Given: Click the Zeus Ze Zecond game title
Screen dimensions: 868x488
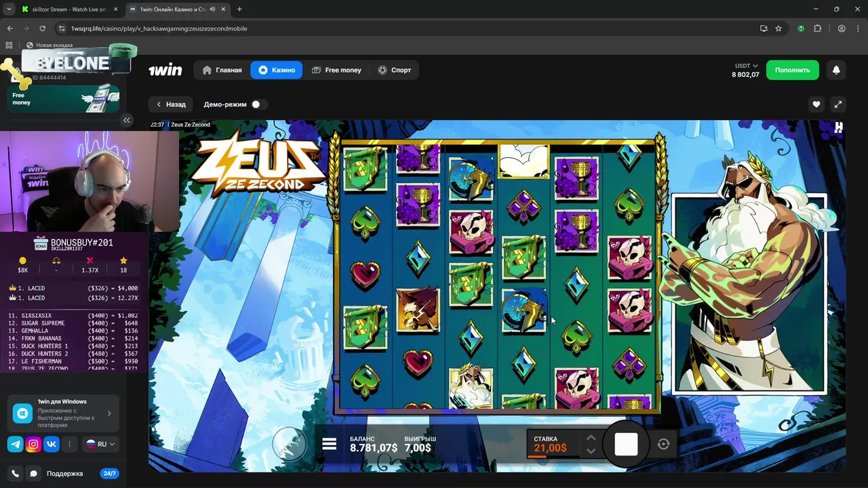Looking at the screenshot, I should pos(191,125).
